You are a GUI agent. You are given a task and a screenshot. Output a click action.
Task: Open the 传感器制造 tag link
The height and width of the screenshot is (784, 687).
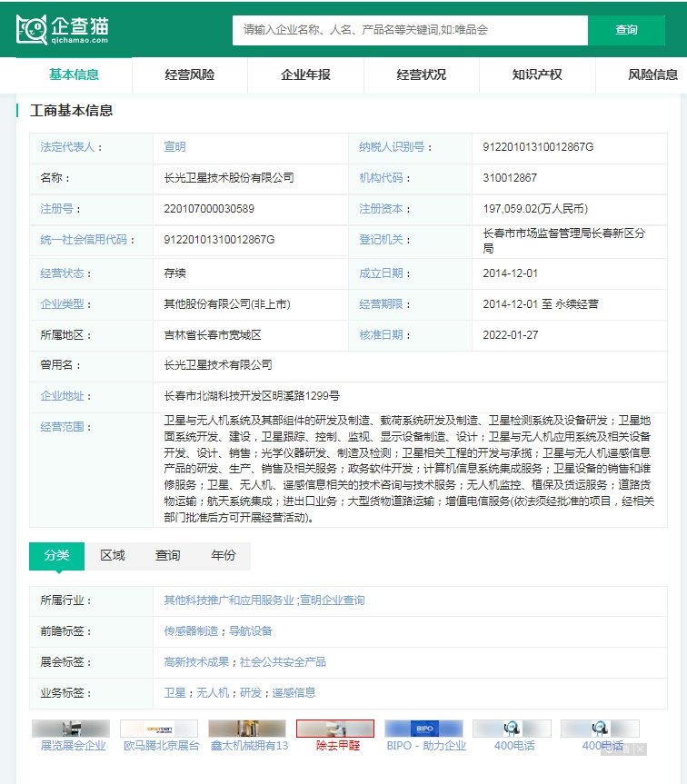(191, 632)
